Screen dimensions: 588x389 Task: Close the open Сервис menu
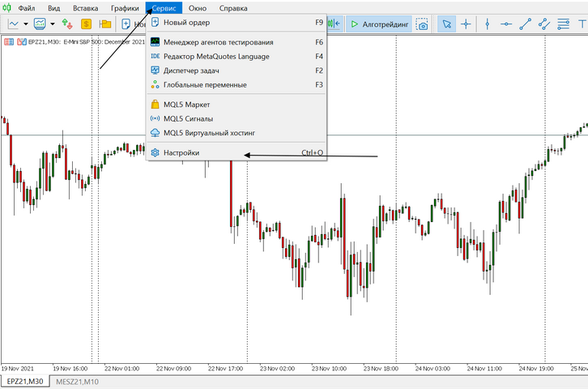click(x=164, y=8)
